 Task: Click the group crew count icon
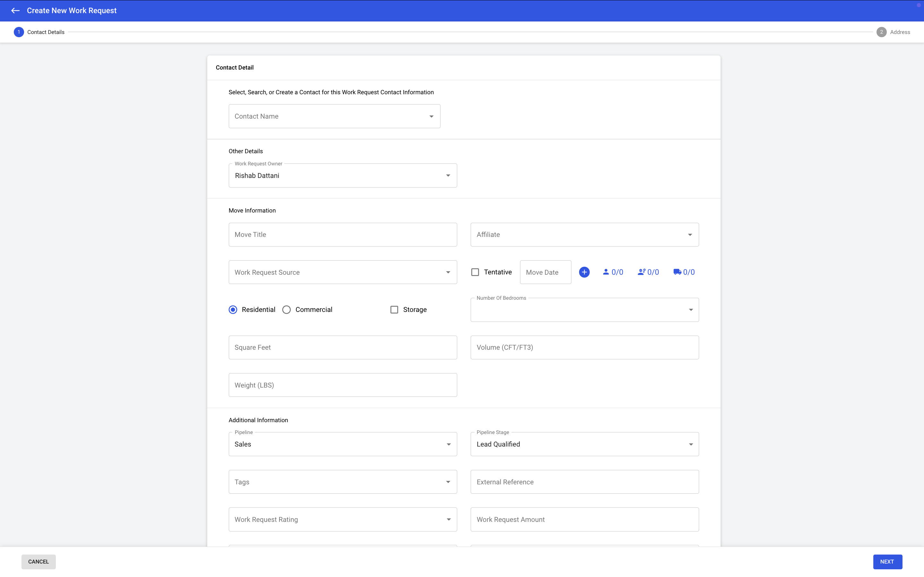pos(641,272)
